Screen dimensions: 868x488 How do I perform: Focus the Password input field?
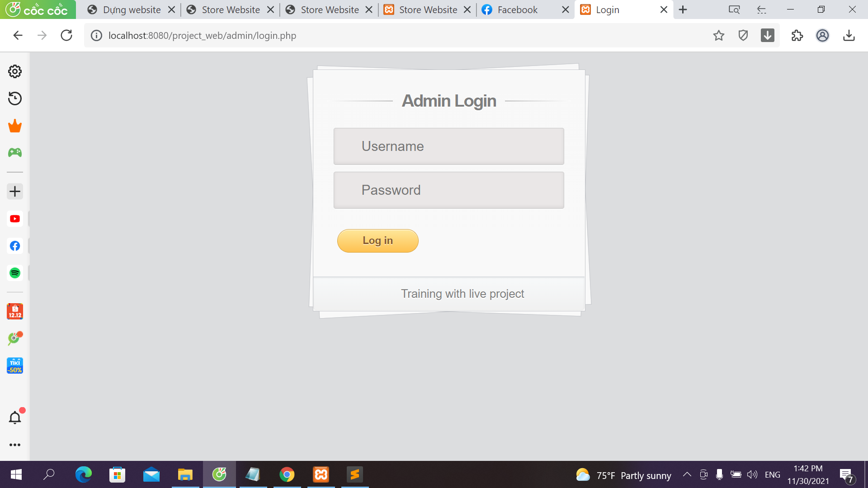pos(448,190)
